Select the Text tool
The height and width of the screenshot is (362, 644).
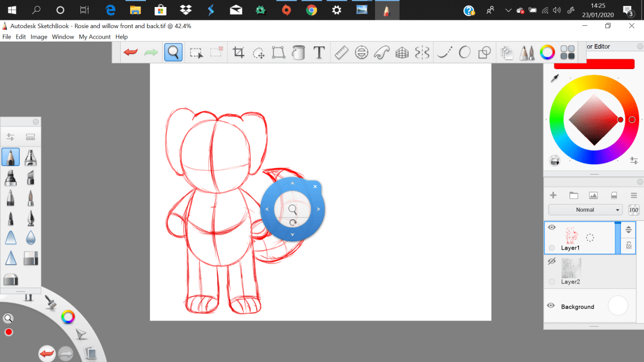click(319, 53)
